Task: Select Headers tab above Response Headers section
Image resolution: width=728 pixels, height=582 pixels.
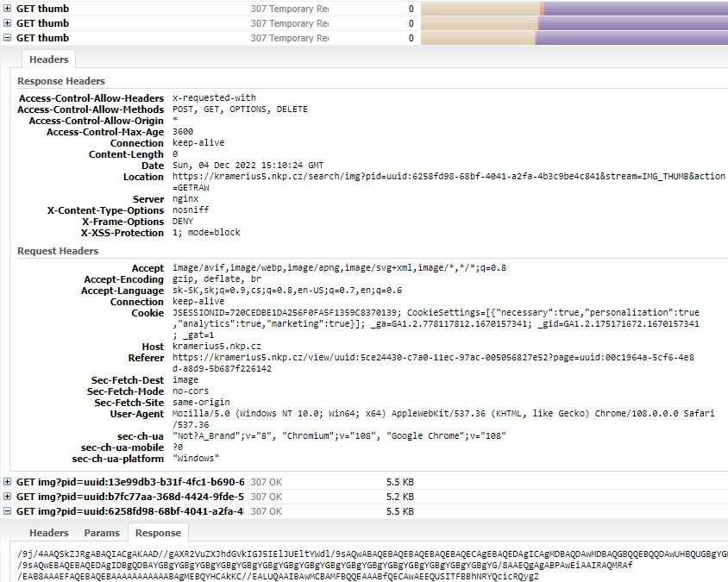Action: pyautogui.click(x=49, y=59)
